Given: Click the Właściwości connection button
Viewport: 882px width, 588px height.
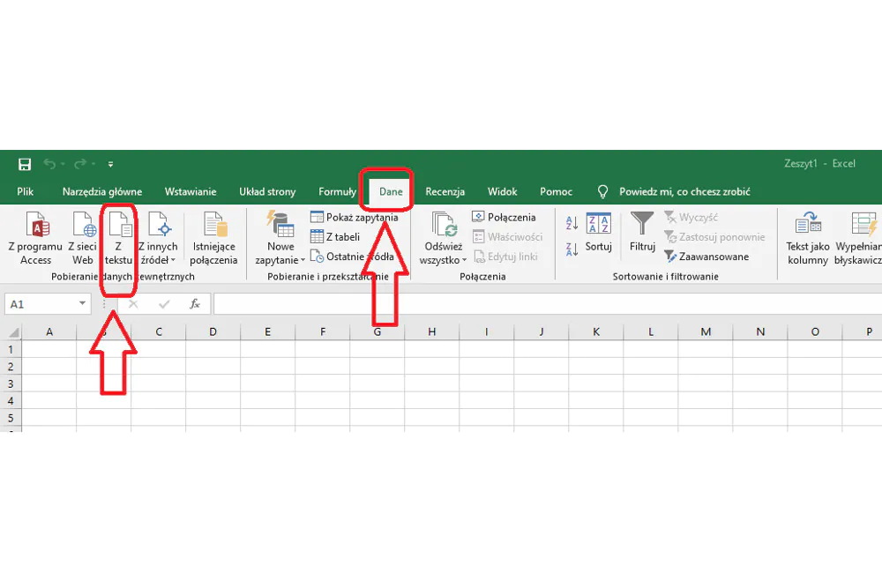Looking at the screenshot, I should tap(507, 236).
